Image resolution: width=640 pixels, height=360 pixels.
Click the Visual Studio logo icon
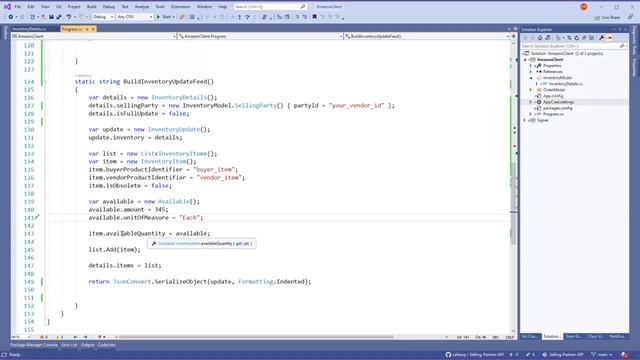tap(7, 7)
